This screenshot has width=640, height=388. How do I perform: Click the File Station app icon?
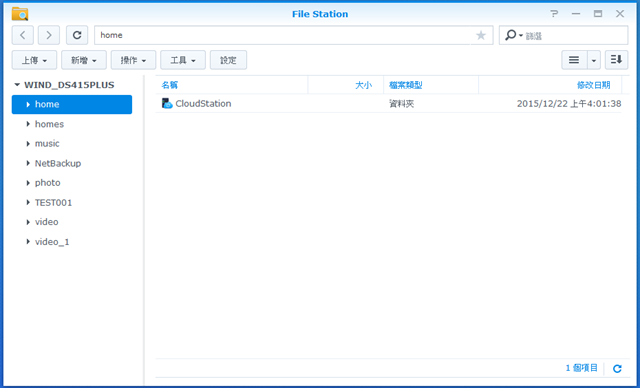tap(20, 13)
